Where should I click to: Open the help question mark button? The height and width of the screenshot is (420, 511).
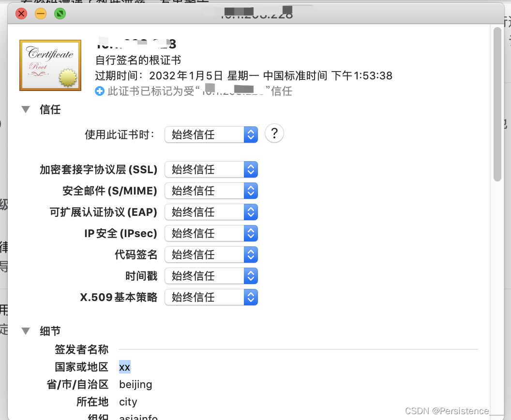tap(274, 133)
